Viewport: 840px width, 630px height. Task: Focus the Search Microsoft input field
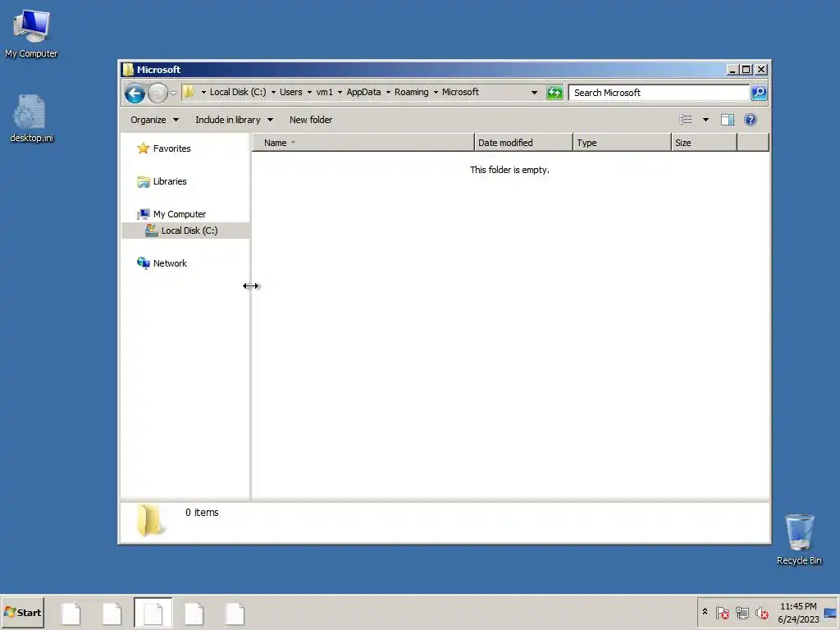[x=659, y=93]
